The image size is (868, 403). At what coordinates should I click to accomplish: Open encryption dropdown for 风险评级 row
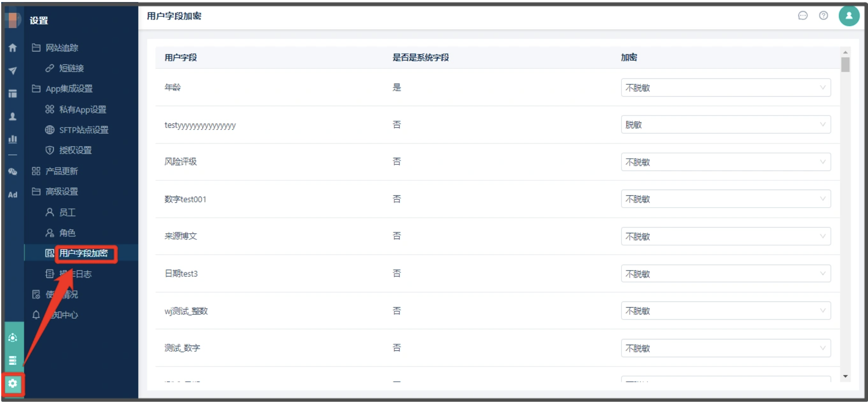[x=726, y=162]
